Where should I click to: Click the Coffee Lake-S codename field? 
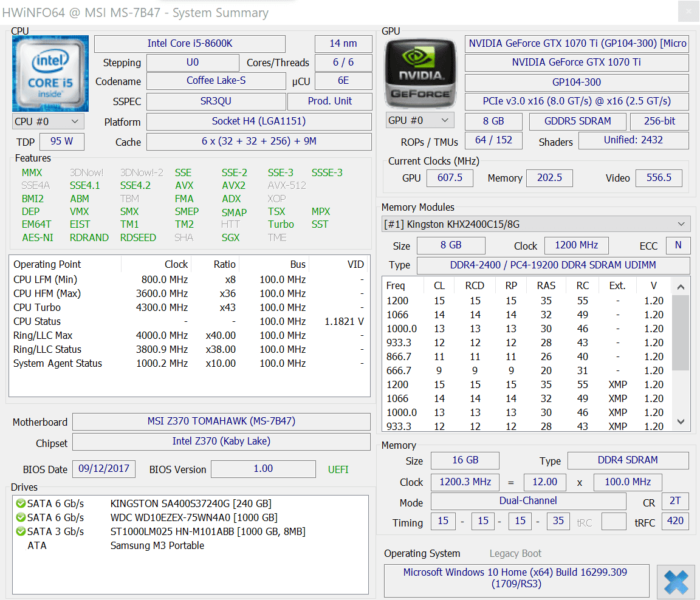click(x=216, y=81)
